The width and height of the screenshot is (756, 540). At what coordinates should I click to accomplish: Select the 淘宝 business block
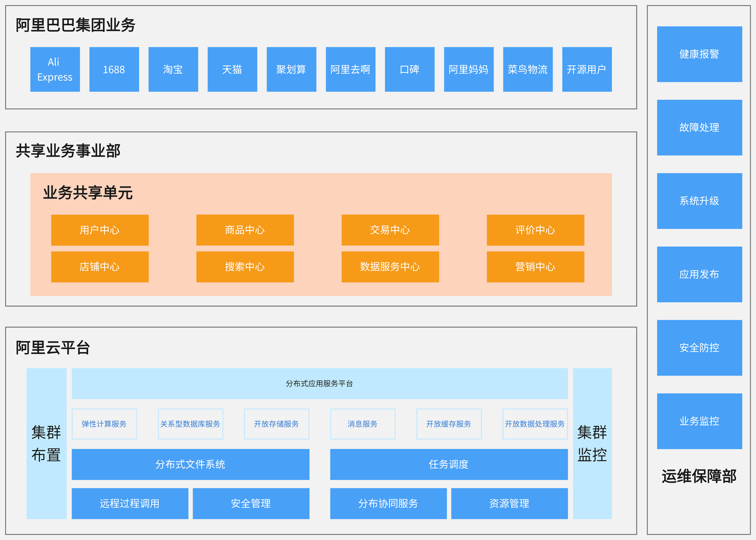point(173,69)
